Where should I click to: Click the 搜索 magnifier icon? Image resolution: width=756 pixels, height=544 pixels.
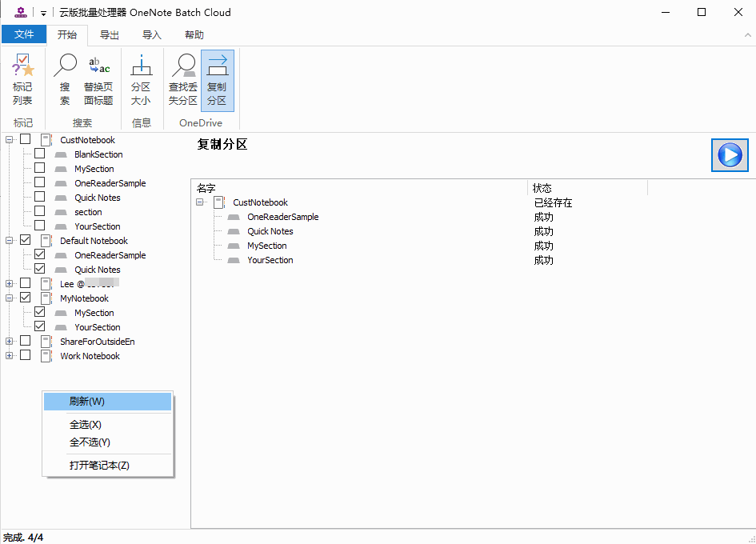click(x=65, y=67)
